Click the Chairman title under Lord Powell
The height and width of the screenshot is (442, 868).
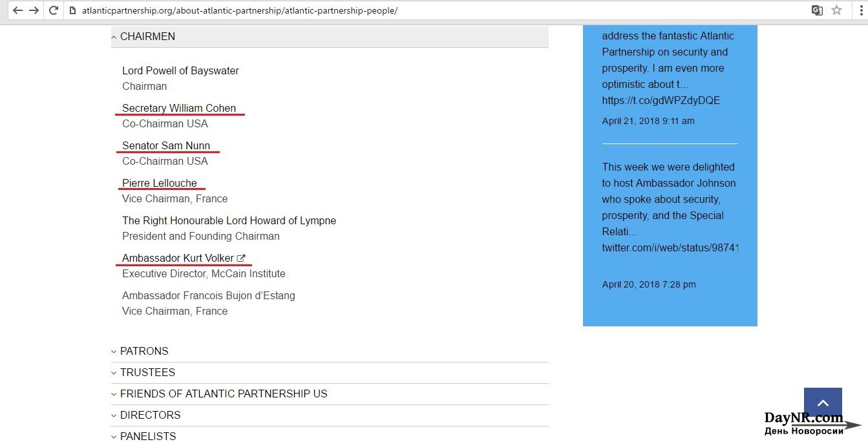coord(145,86)
